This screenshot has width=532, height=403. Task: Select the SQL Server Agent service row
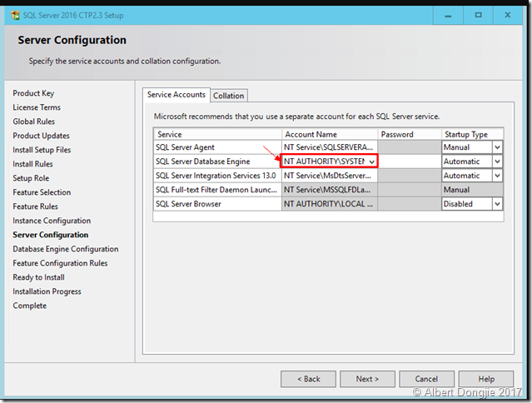[x=217, y=147]
